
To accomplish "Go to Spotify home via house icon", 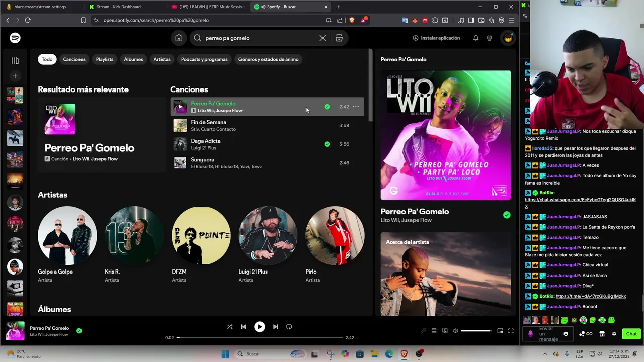I will [x=179, y=38].
